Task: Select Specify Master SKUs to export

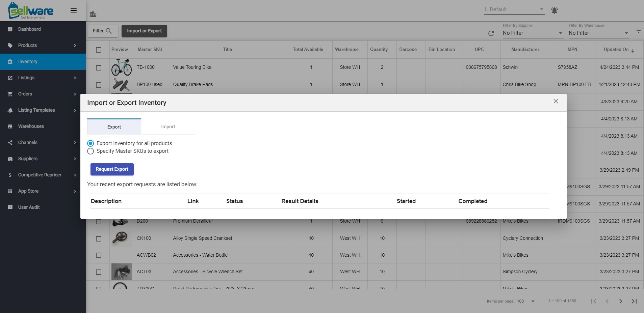Action: pyautogui.click(x=128, y=151)
